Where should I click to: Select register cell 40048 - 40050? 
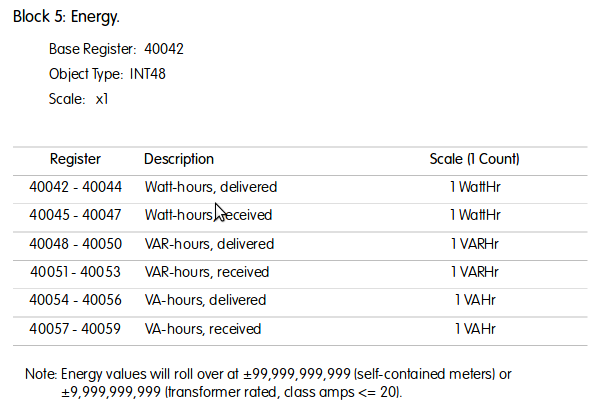click(x=75, y=243)
